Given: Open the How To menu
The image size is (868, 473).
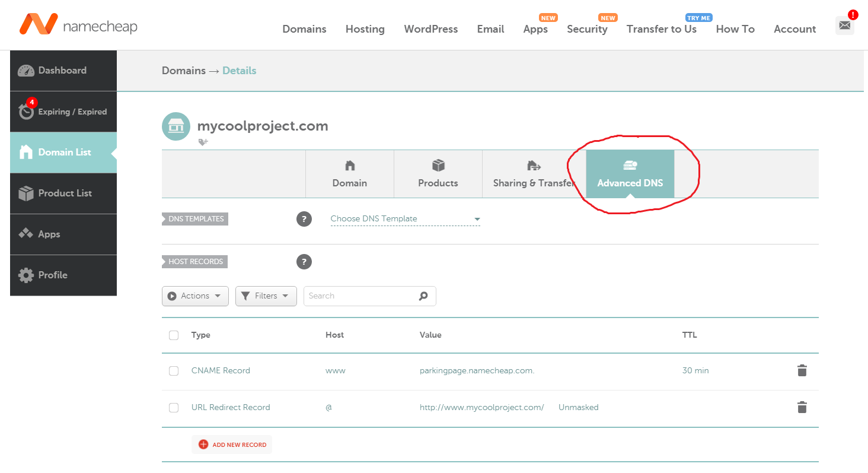Looking at the screenshot, I should [x=735, y=29].
